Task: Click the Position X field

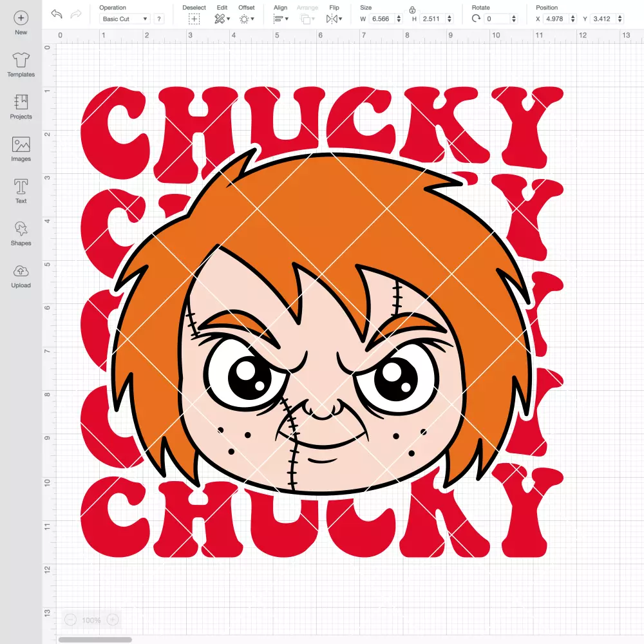Action: 555,19
